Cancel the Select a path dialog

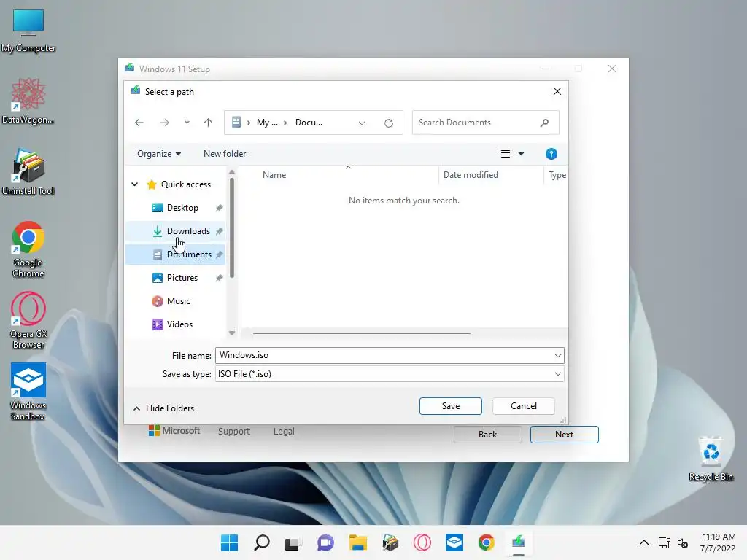[524, 406]
